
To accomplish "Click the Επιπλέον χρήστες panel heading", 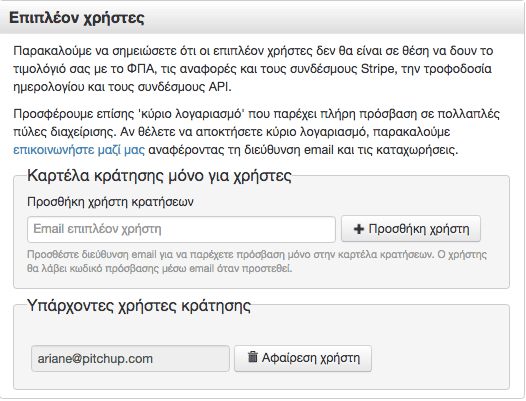I will 77,18.
